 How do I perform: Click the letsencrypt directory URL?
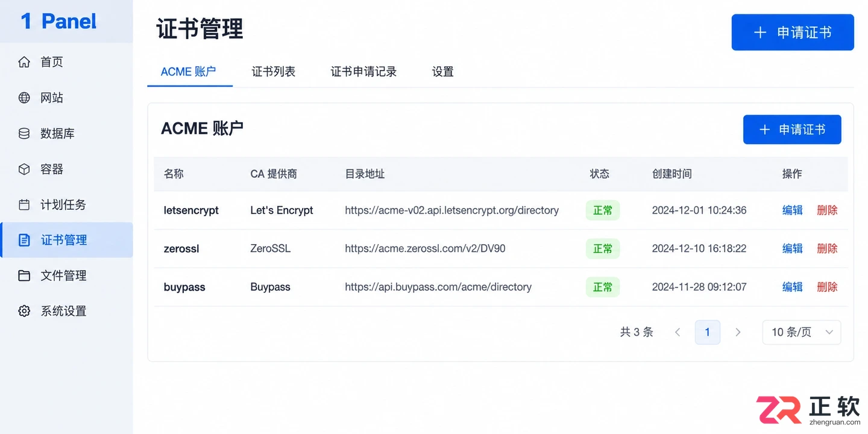pyautogui.click(x=452, y=210)
